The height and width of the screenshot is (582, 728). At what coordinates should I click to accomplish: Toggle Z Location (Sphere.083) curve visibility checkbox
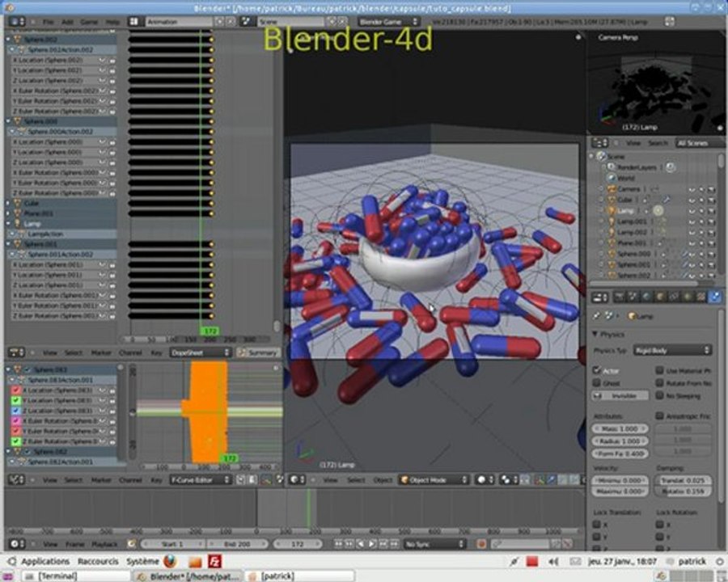coord(16,411)
